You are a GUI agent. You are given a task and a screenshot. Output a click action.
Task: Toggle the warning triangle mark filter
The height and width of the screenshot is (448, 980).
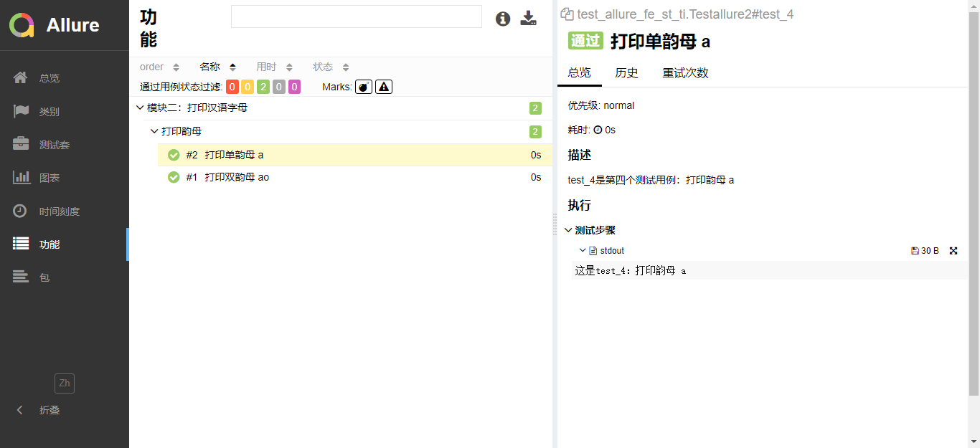coord(384,86)
